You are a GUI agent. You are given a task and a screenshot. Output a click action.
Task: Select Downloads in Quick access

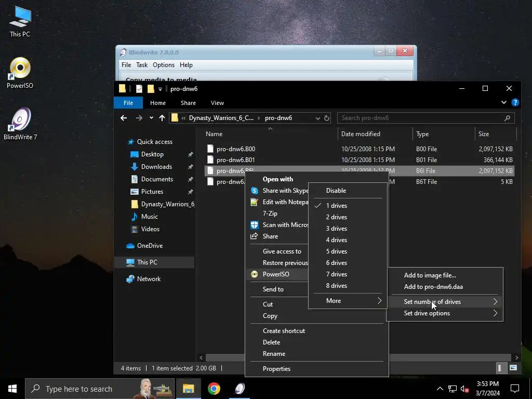(156, 167)
